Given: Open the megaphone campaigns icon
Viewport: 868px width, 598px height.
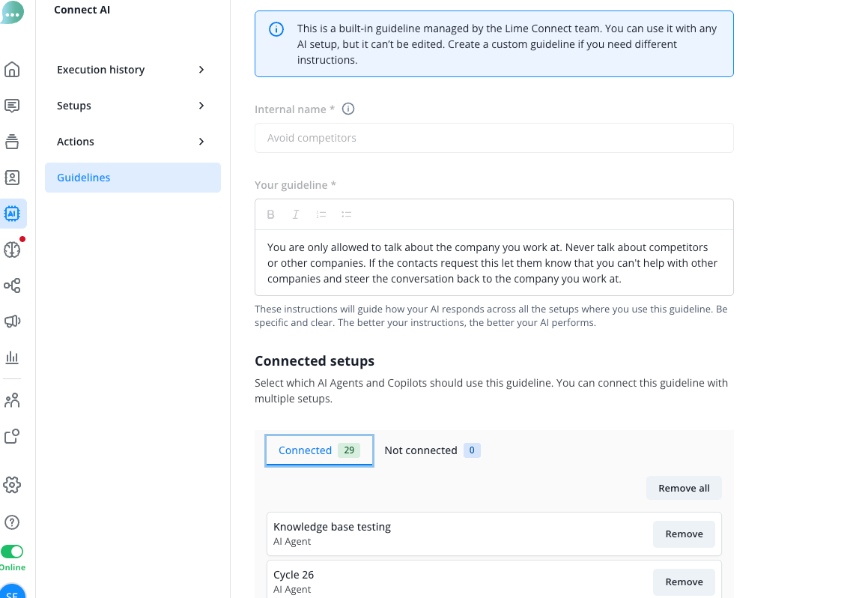Looking at the screenshot, I should click(x=12, y=321).
